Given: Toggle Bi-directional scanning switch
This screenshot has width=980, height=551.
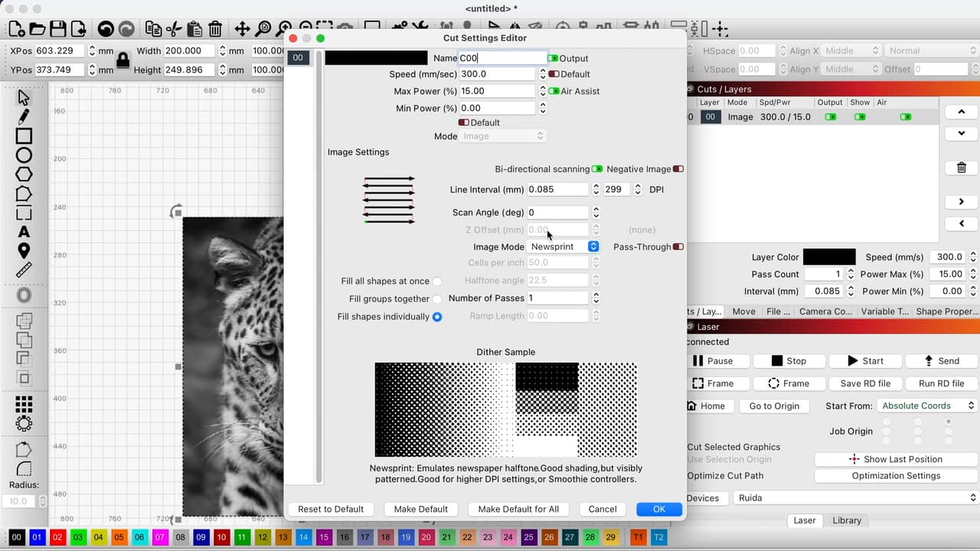Looking at the screenshot, I should 597,169.
